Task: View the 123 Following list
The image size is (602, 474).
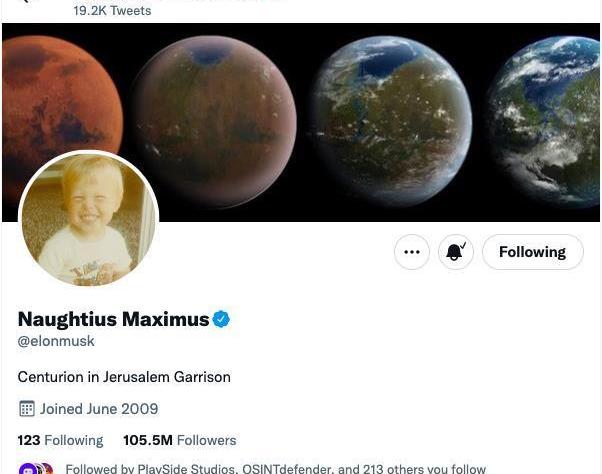Action: tap(60, 440)
